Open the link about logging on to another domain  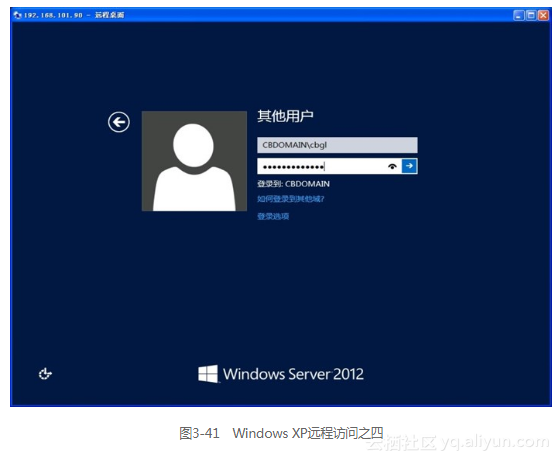[290, 199]
